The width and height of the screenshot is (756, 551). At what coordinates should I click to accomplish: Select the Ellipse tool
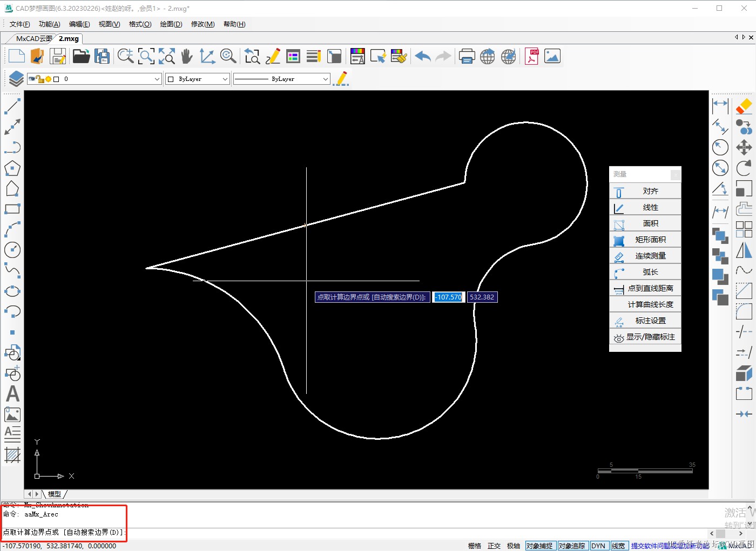pos(12,291)
